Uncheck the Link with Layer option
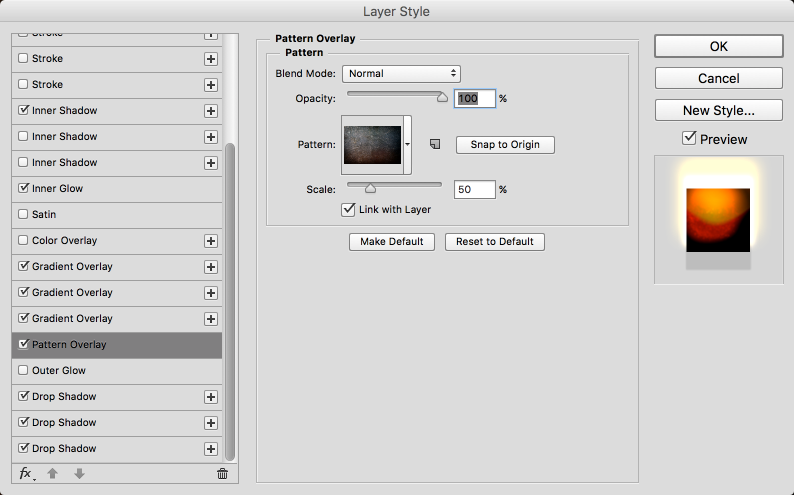 (349, 209)
